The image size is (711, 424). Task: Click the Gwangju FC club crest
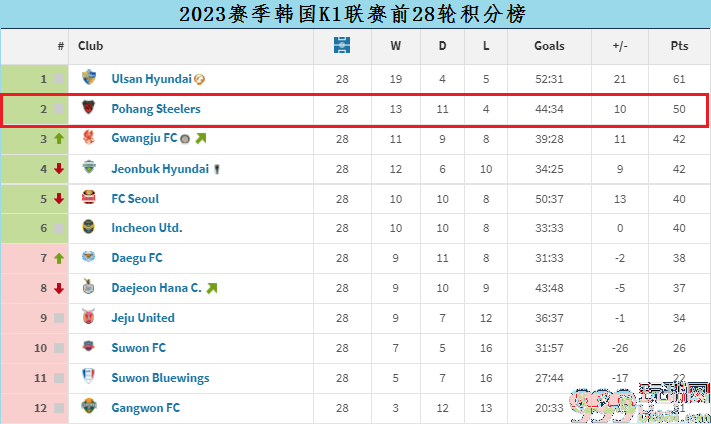tap(88, 137)
